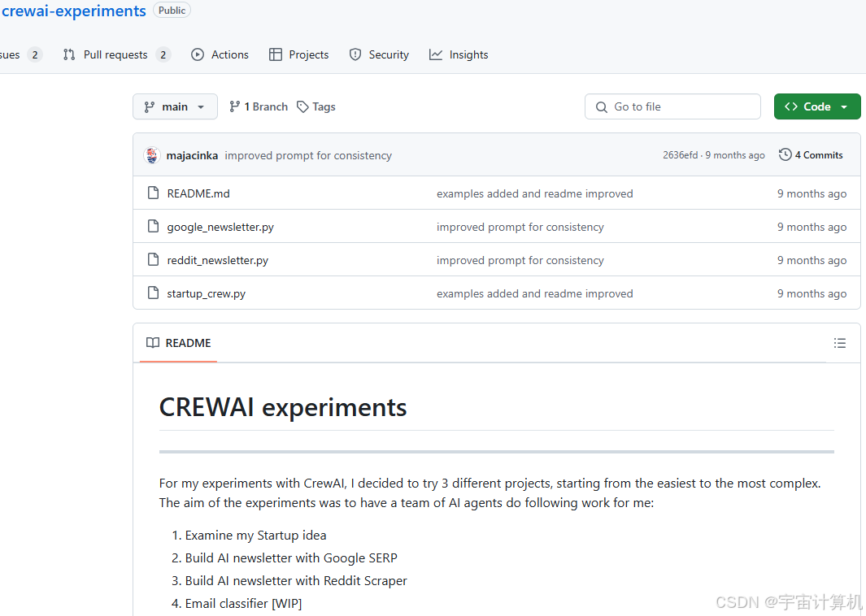Image resolution: width=866 pixels, height=616 pixels.
Task: Open the latest commit message 'improved prompt for consistency'
Action: pos(308,156)
